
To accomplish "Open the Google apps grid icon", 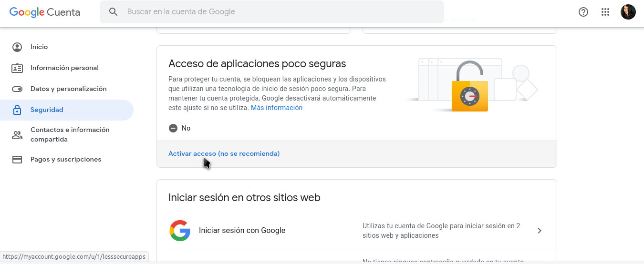I will pyautogui.click(x=605, y=12).
